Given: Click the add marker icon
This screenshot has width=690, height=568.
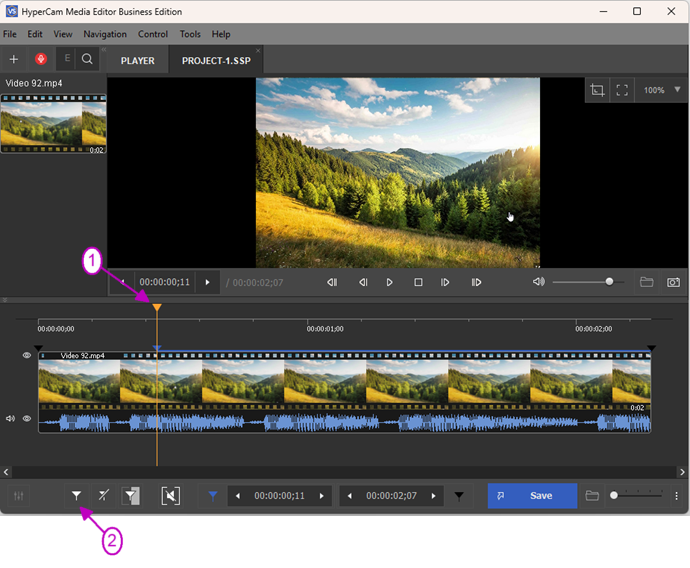Looking at the screenshot, I should pos(76,496).
